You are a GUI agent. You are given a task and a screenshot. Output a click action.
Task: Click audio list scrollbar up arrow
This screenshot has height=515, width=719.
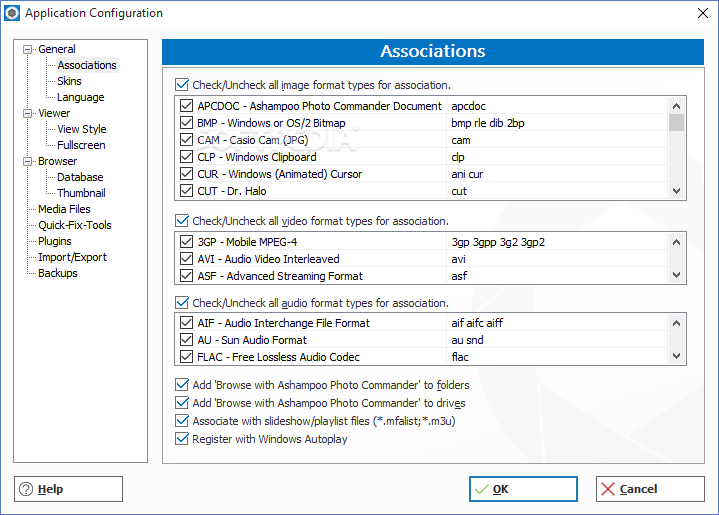[676, 323]
